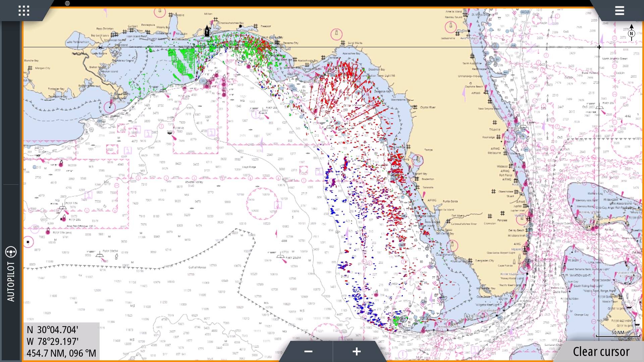Click the cursor crosshair on the chart

tap(599, 47)
